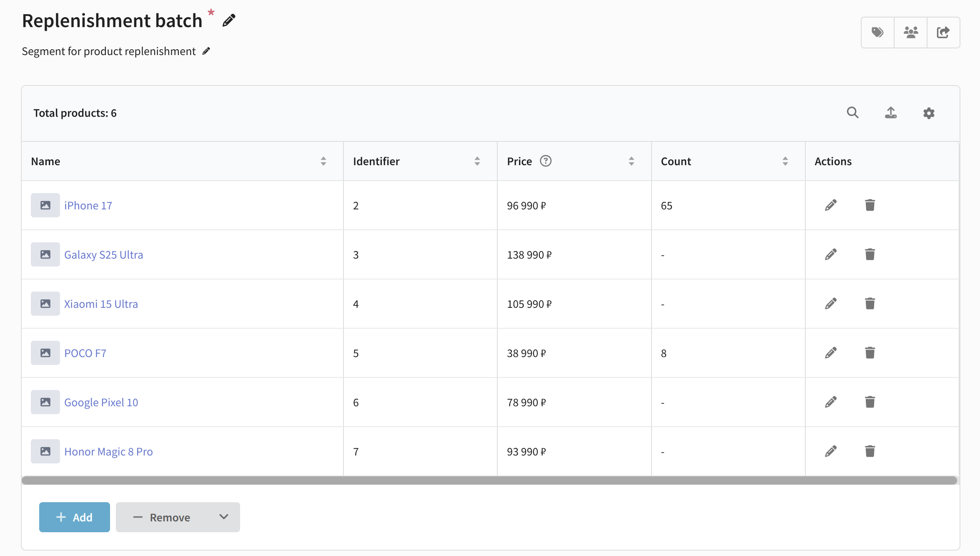Screen dimensions: 980x556
Task: Click the upload icon in the table header
Action: click(891, 113)
